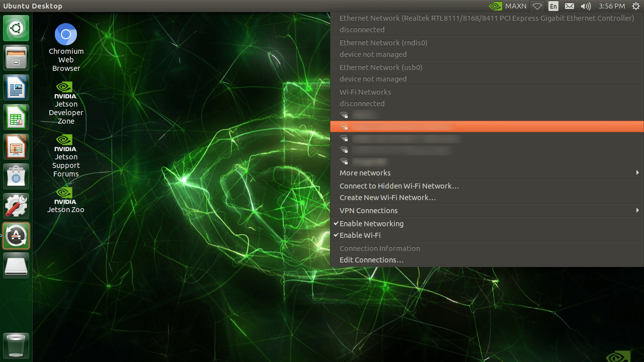
Task: Open the Jetson Zoo desktop shortcut
Action: pyautogui.click(x=66, y=200)
